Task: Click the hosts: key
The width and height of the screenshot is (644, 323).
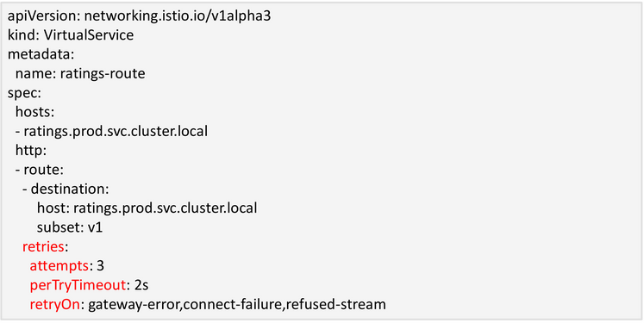Action: pyautogui.click(x=34, y=113)
